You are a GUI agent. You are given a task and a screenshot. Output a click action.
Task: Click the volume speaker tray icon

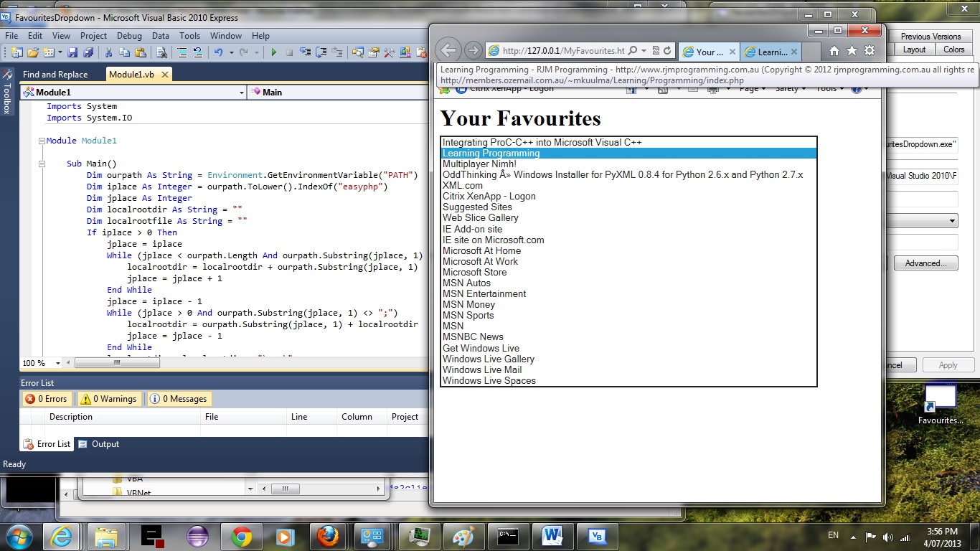pyautogui.click(x=888, y=537)
